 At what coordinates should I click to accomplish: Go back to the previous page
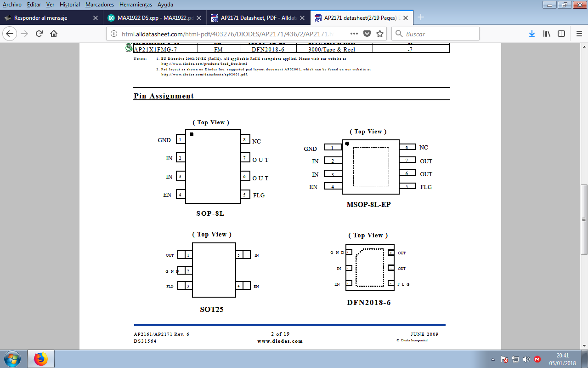point(10,34)
